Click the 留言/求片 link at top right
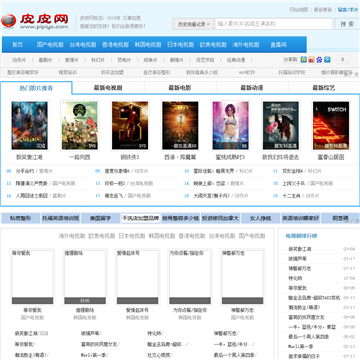 pyautogui.click(x=348, y=10)
